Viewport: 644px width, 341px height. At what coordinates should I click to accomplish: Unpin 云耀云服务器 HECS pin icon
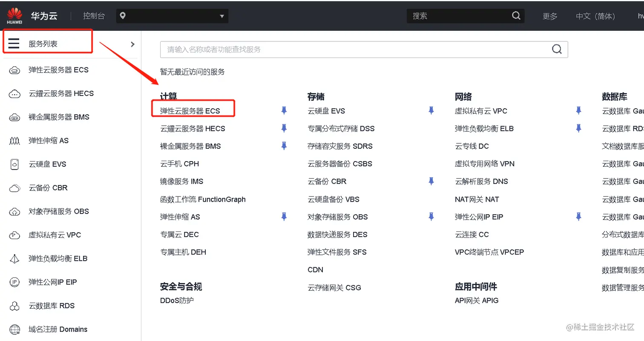pos(284,128)
